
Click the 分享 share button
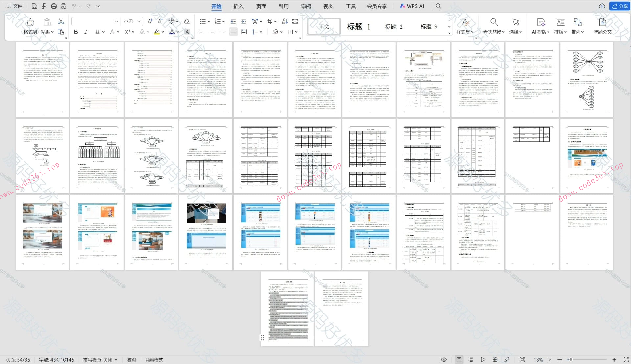pos(619,6)
